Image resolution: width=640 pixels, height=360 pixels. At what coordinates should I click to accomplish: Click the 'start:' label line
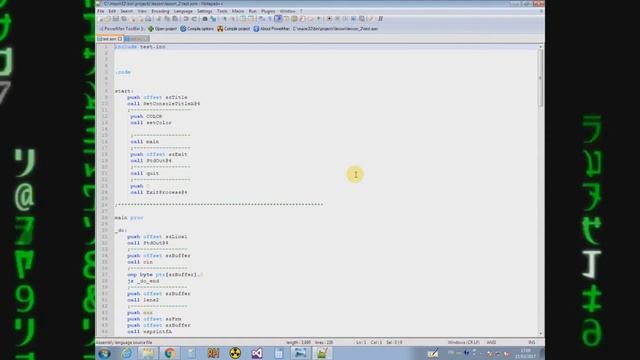pos(124,91)
